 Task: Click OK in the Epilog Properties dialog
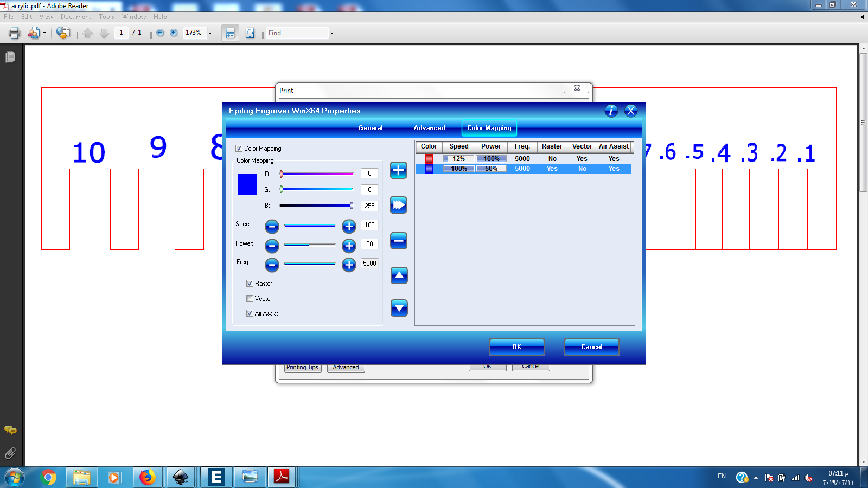[516, 347]
